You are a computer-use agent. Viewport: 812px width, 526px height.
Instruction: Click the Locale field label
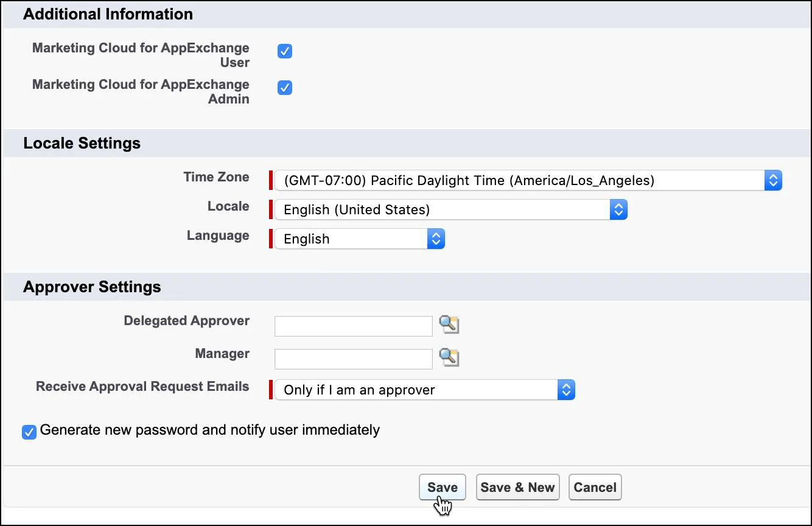coord(228,206)
